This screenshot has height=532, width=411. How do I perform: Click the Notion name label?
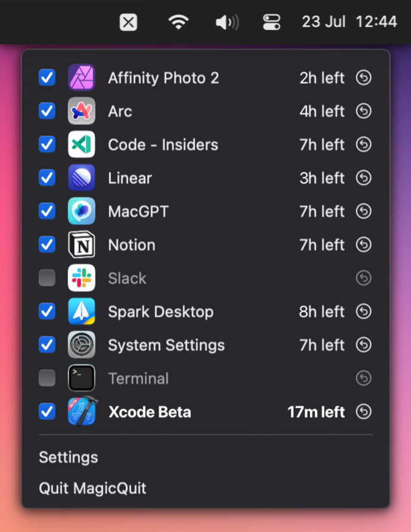click(132, 245)
